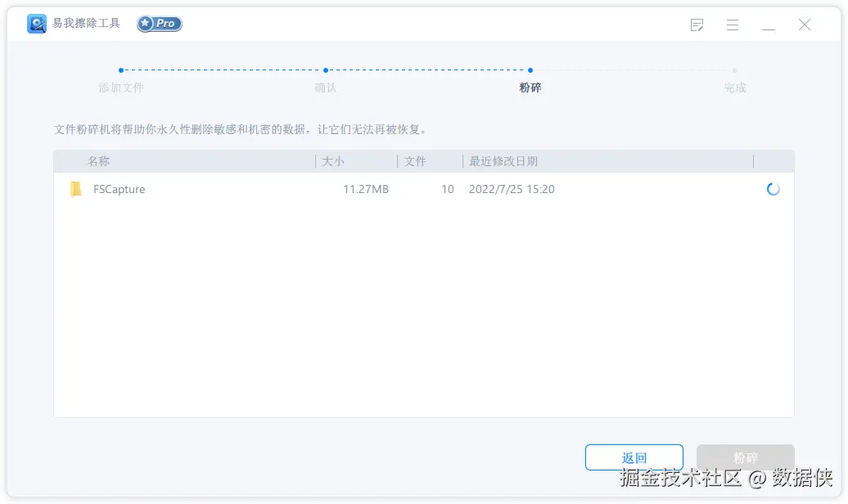This screenshot has height=504, width=848.
Task: Click the 粉碎 shred button
Action: point(745,457)
